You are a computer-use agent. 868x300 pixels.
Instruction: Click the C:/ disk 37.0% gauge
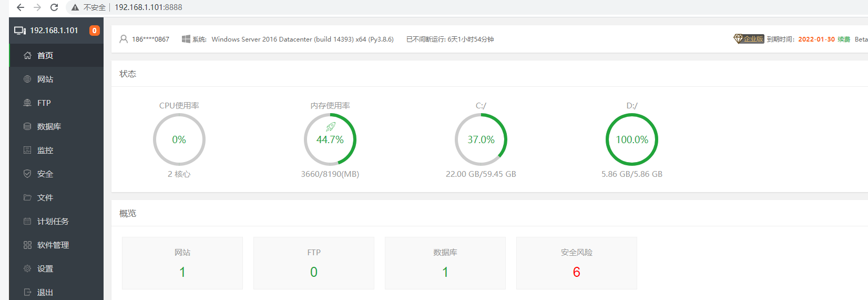481,139
